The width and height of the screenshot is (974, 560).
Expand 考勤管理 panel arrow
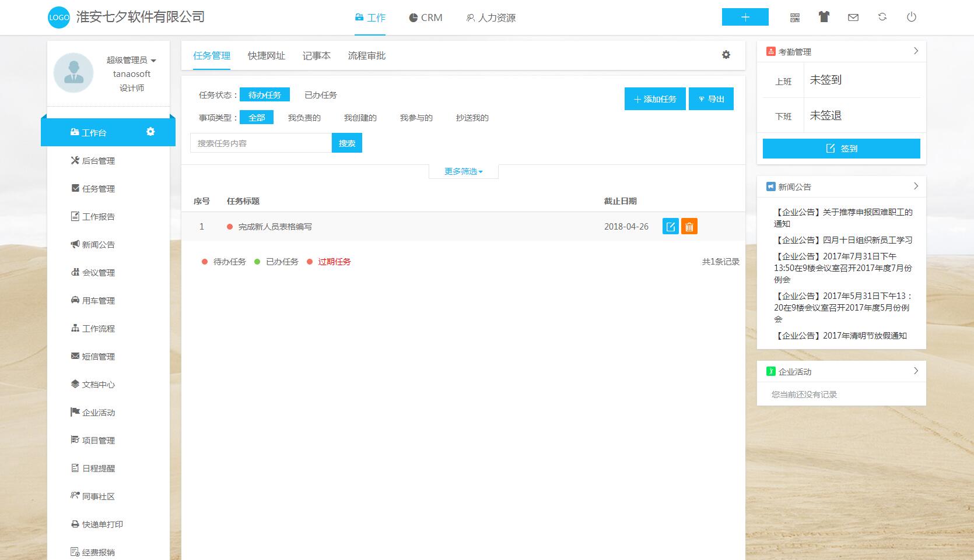(916, 51)
